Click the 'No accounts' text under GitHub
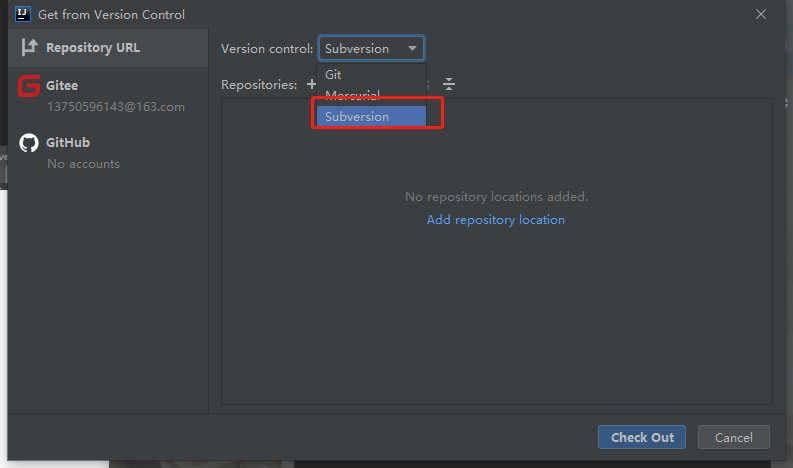Screen dimensions: 793x468 (x=83, y=164)
